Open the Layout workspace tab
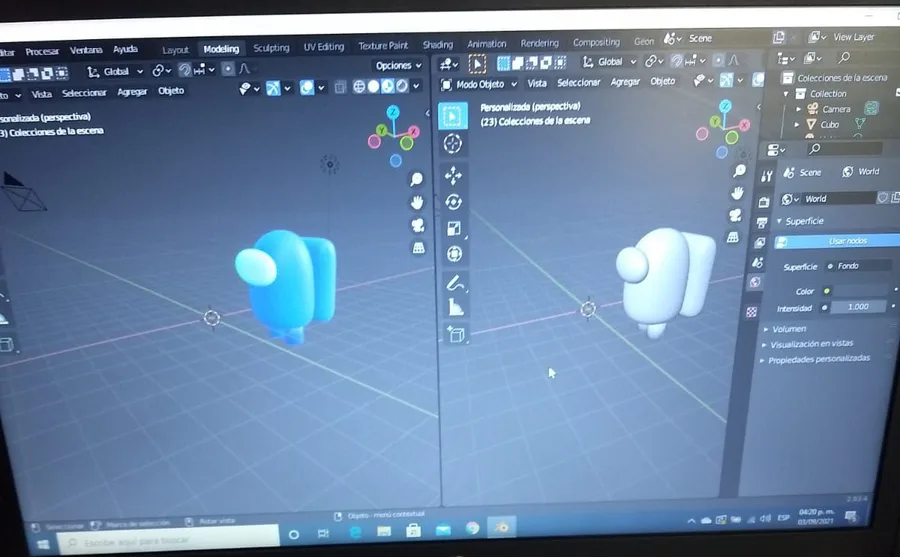900x557 pixels. point(175,50)
